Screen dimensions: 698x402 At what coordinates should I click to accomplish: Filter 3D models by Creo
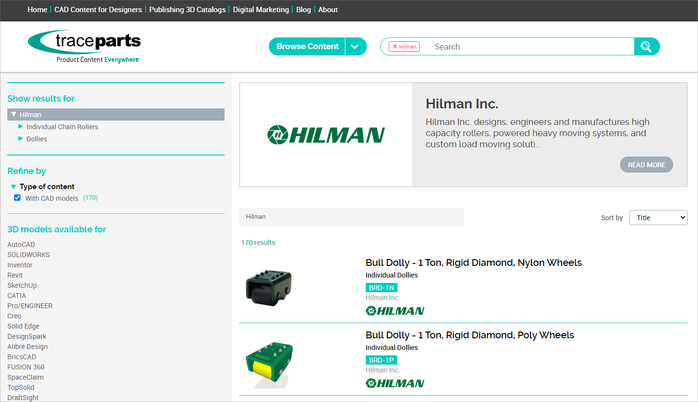14,316
